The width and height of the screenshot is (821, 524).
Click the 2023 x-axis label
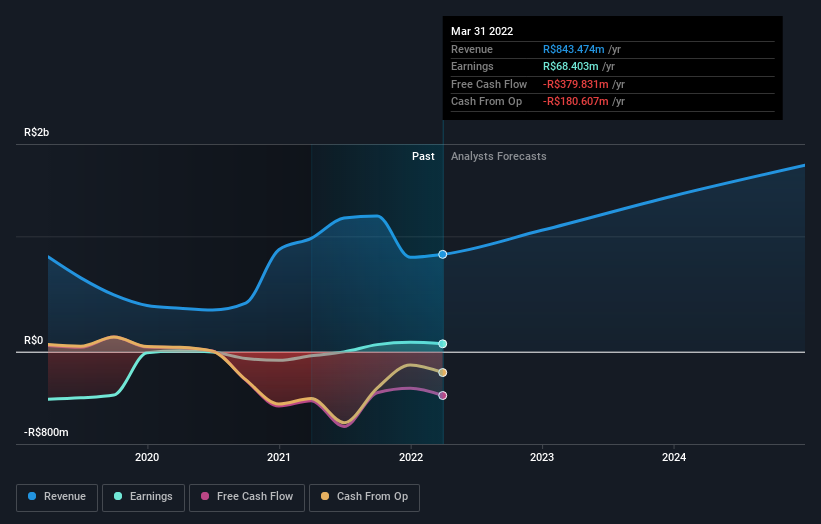[542, 457]
